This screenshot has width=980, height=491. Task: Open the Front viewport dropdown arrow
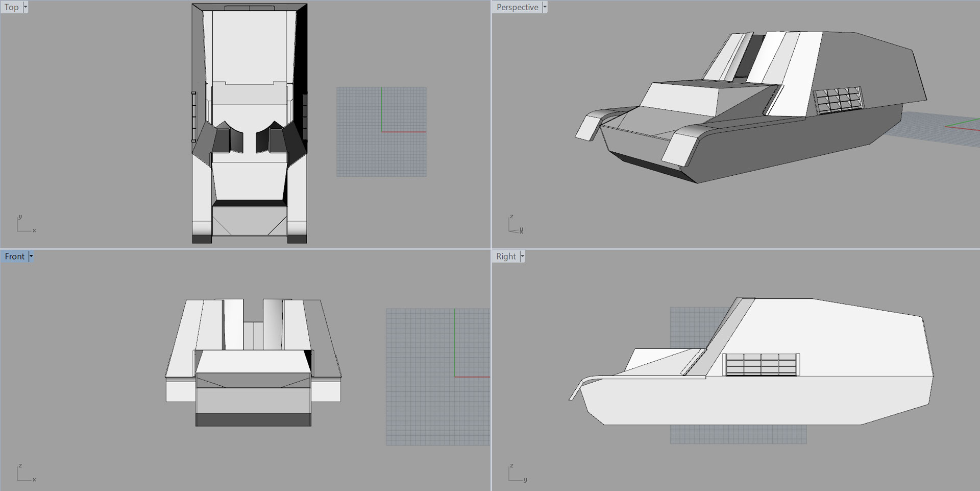tap(31, 256)
